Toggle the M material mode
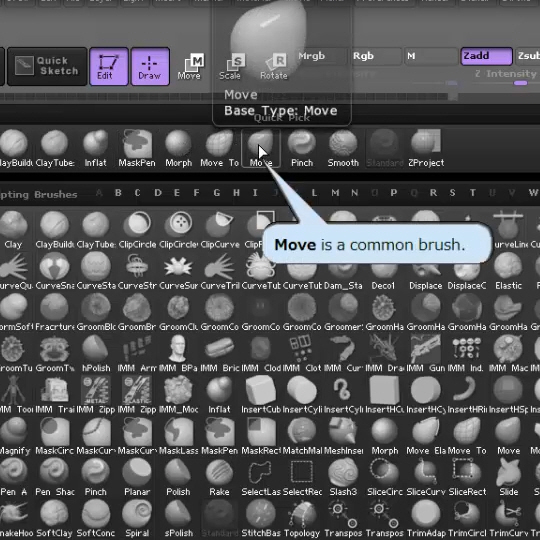The height and width of the screenshot is (540, 540). tap(430, 56)
